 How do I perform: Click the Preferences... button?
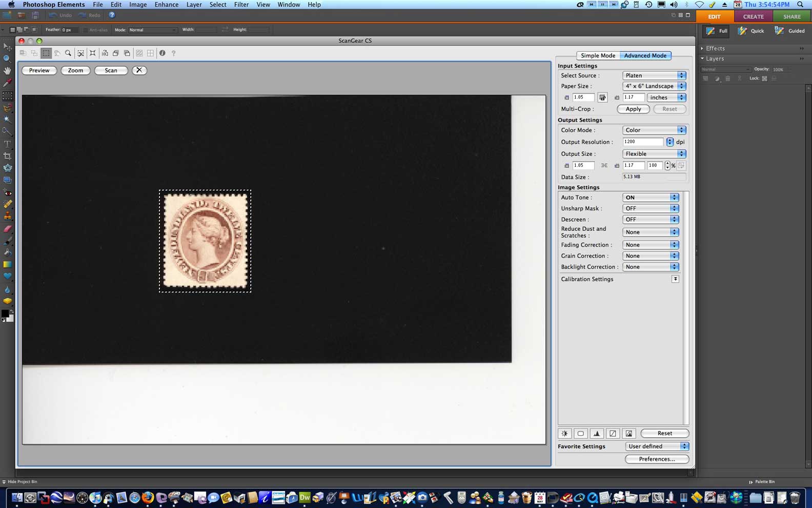click(x=656, y=459)
